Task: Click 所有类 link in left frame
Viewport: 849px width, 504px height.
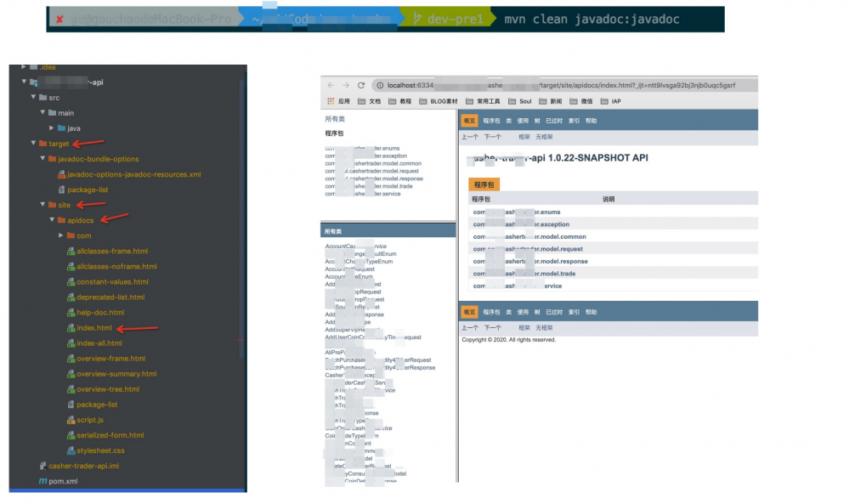Action: click(x=335, y=119)
